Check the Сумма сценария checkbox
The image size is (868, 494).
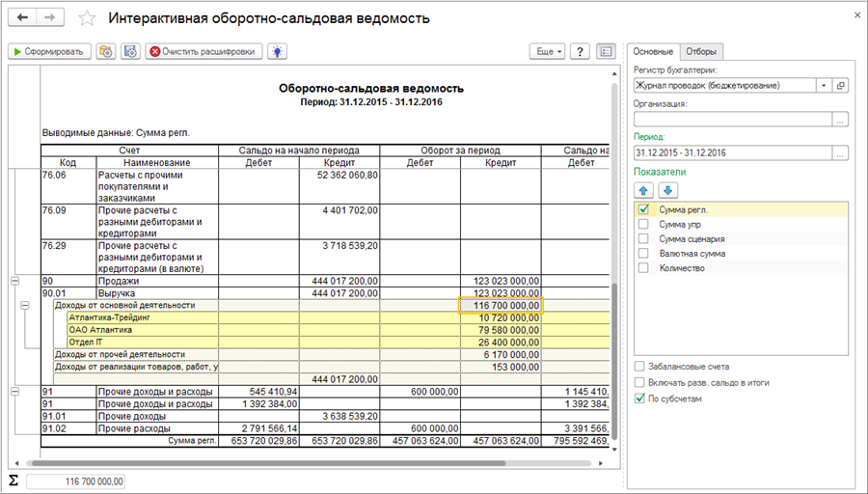(x=643, y=238)
